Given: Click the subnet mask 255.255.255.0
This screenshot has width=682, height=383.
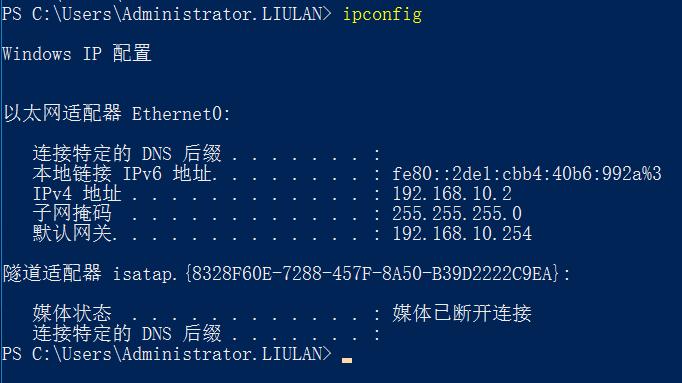Looking at the screenshot, I should coord(457,214).
